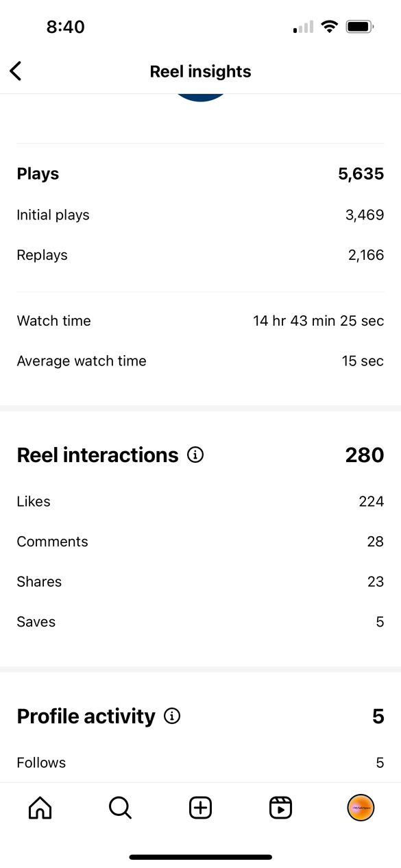Open the Reels tab icon

(280, 808)
